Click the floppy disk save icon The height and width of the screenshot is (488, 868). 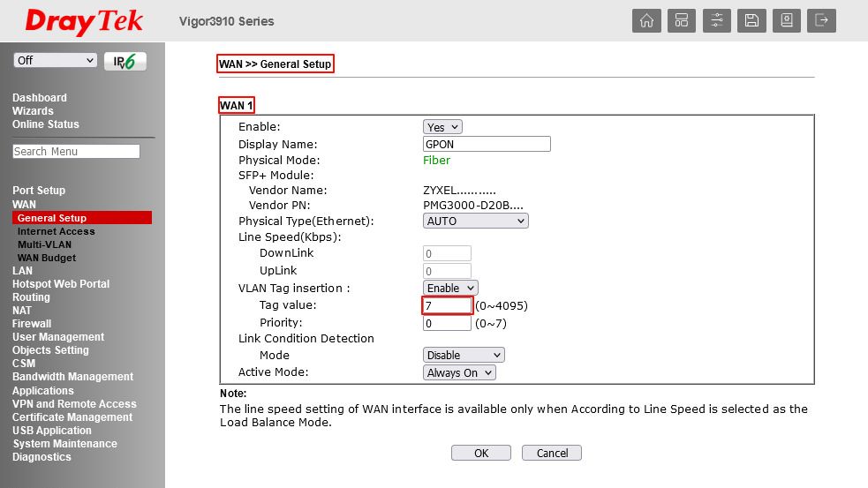point(751,21)
